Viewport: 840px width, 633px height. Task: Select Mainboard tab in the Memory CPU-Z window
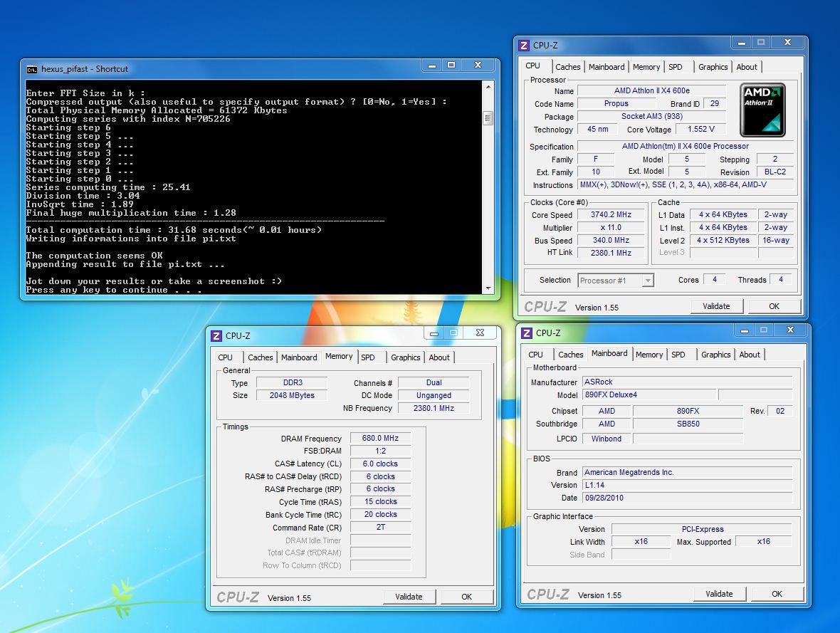[x=299, y=357]
